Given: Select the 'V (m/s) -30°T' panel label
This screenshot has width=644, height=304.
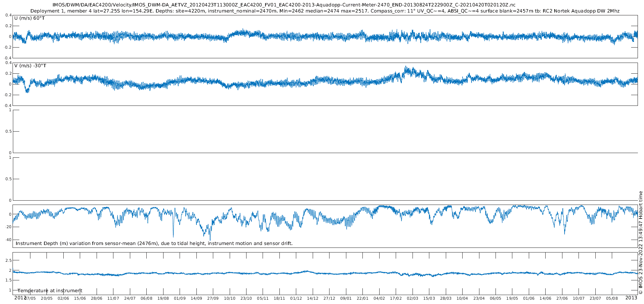Looking at the screenshot, I should tap(30, 66).
